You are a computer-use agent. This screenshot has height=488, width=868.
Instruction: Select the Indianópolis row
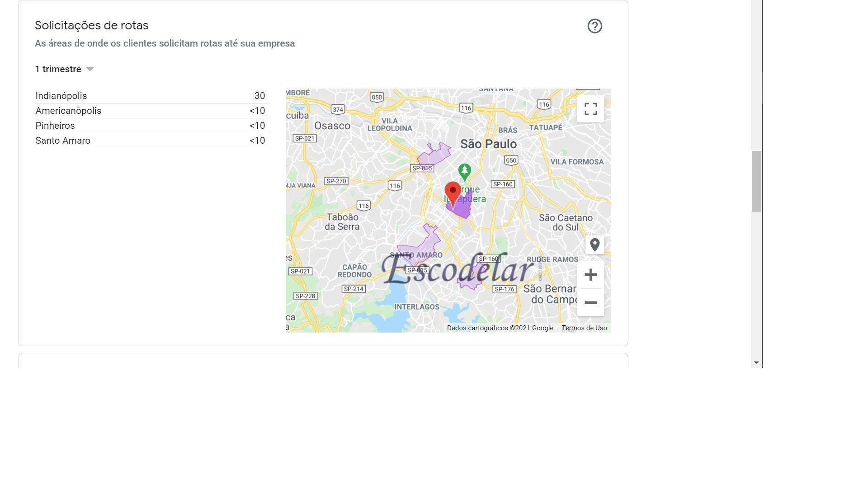coord(151,96)
